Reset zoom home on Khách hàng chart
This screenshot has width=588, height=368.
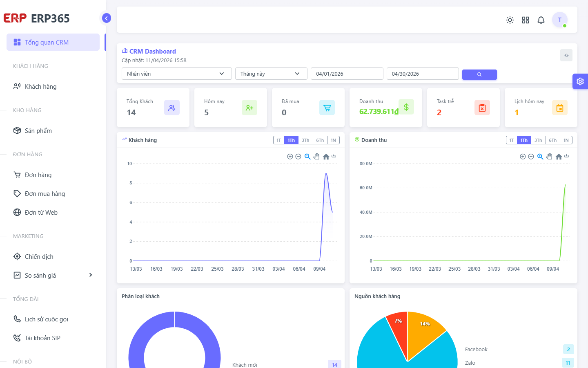point(326,157)
